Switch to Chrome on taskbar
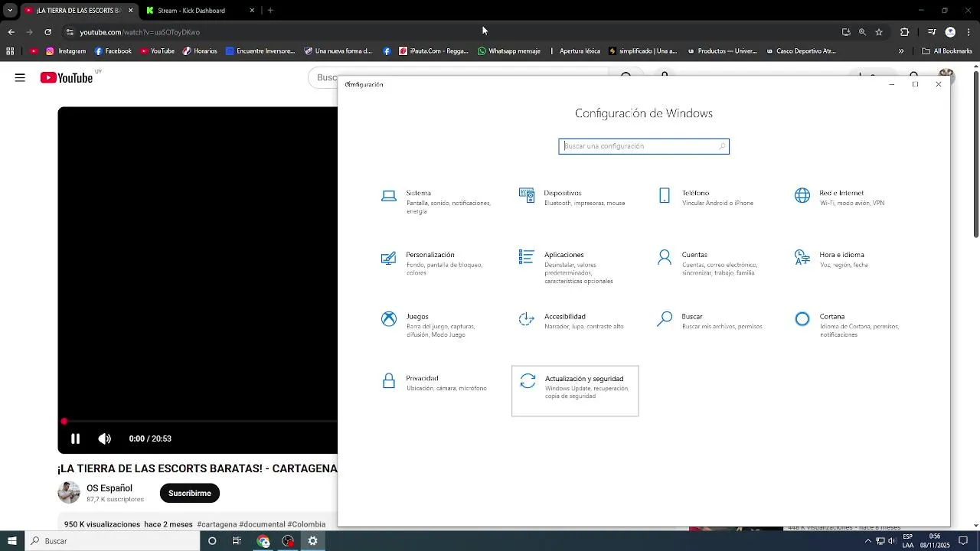The height and width of the screenshot is (551, 980). click(x=263, y=541)
